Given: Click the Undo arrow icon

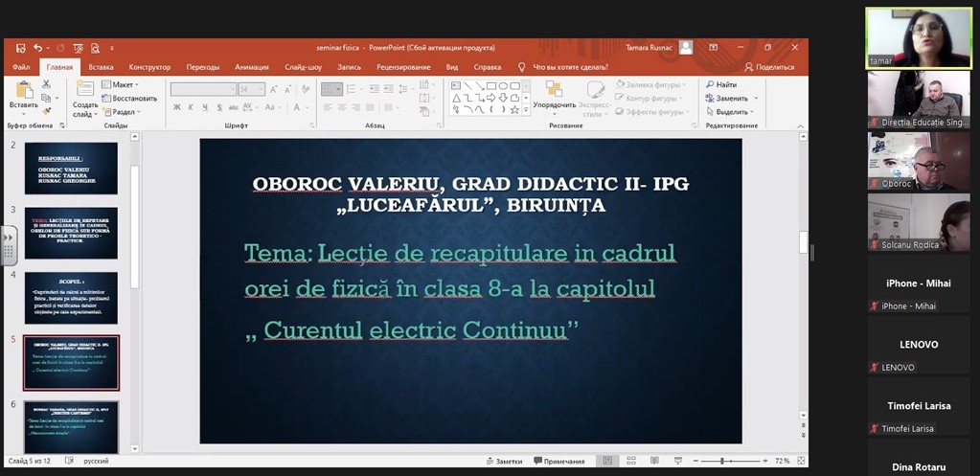Looking at the screenshot, I should click(x=36, y=47).
